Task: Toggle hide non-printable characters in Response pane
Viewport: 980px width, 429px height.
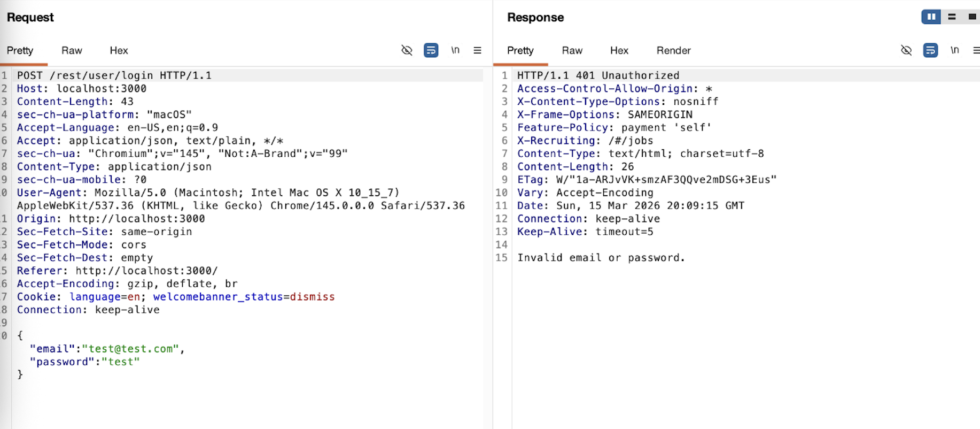Action: [x=906, y=50]
